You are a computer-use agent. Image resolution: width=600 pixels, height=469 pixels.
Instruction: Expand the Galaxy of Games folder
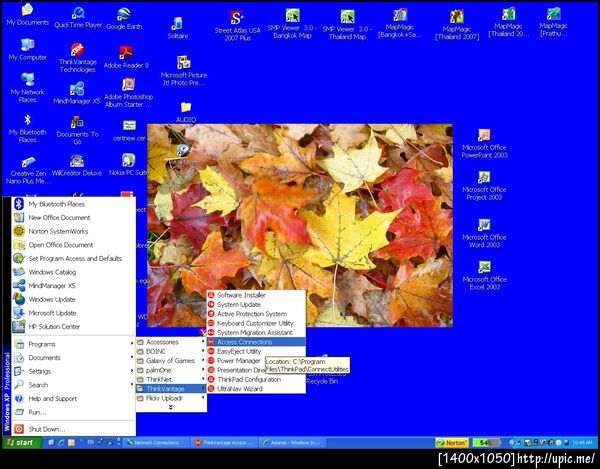tap(171, 360)
